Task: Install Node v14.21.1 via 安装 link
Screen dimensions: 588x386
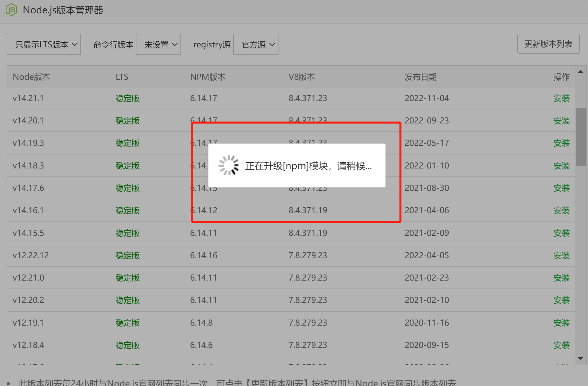Action: pyautogui.click(x=561, y=98)
